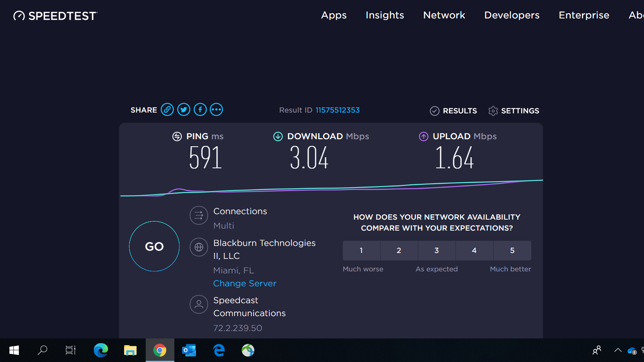The image size is (644, 362).
Task: Show hidden system tray icons
Action: coord(618,350)
